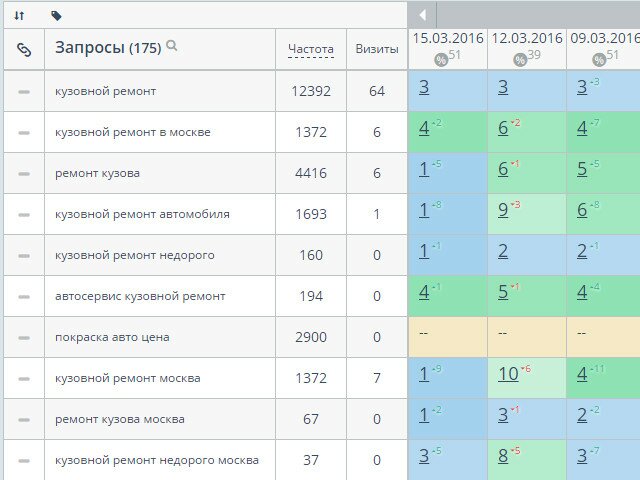Open position 2 for кузовной ремонт недорого 12.03.2016
This screenshot has height=480, width=640.
503,251
